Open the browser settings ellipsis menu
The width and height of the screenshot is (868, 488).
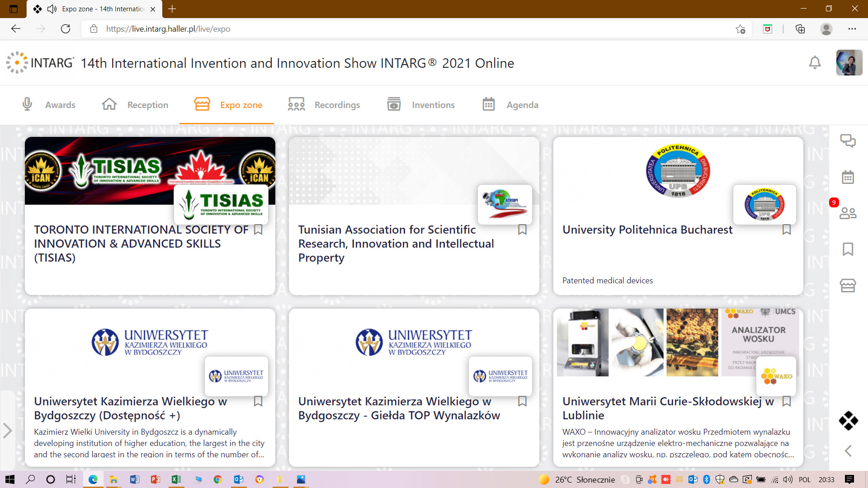coord(852,29)
